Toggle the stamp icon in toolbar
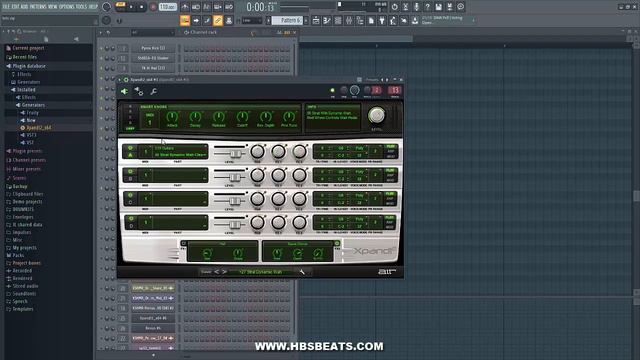This screenshot has width=640, height=360. pos(229,20)
